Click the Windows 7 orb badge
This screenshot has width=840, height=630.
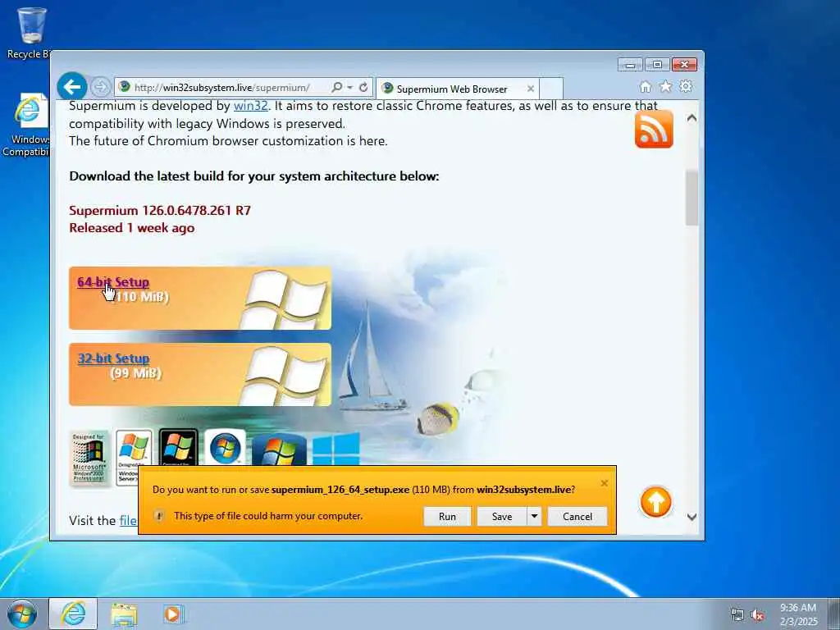(x=225, y=447)
